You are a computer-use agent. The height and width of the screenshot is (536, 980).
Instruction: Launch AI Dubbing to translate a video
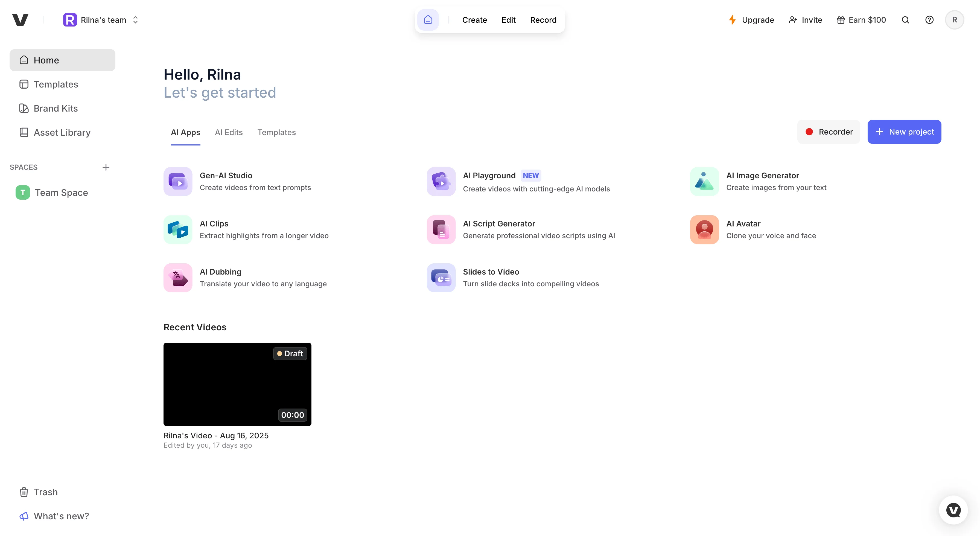pos(221,277)
